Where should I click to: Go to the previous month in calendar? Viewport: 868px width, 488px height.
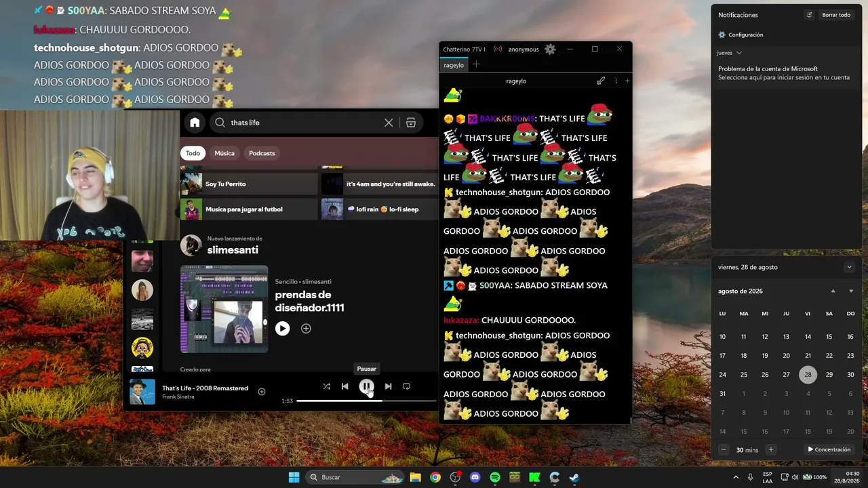pos(833,291)
